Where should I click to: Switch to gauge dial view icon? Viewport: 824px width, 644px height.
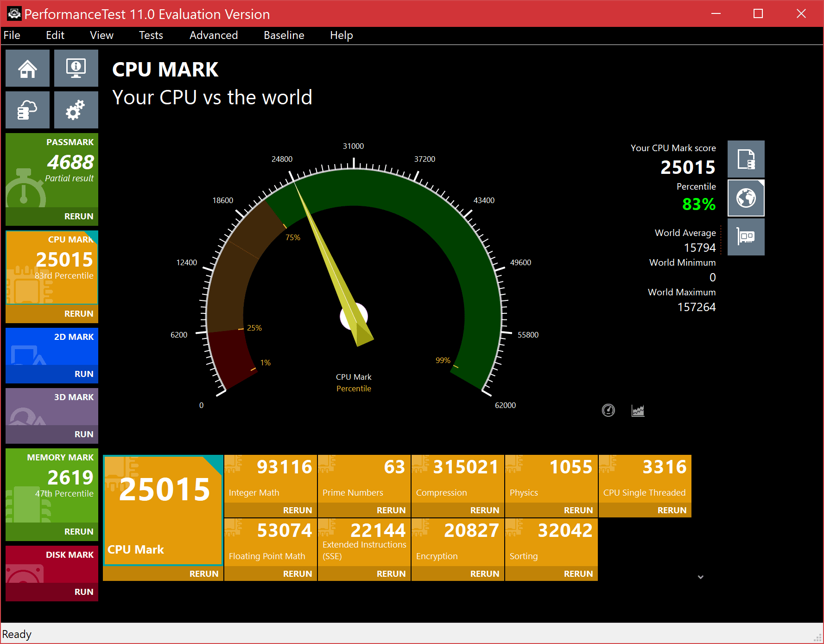(x=608, y=410)
